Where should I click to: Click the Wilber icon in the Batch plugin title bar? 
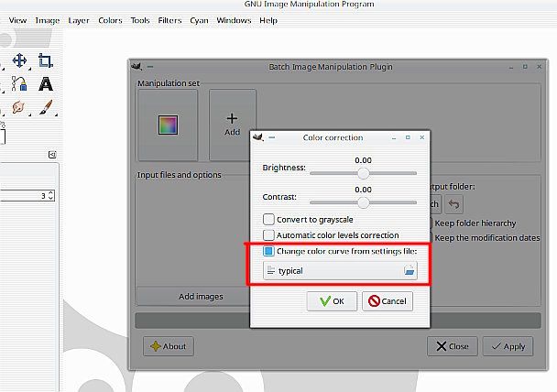pos(137,66)
